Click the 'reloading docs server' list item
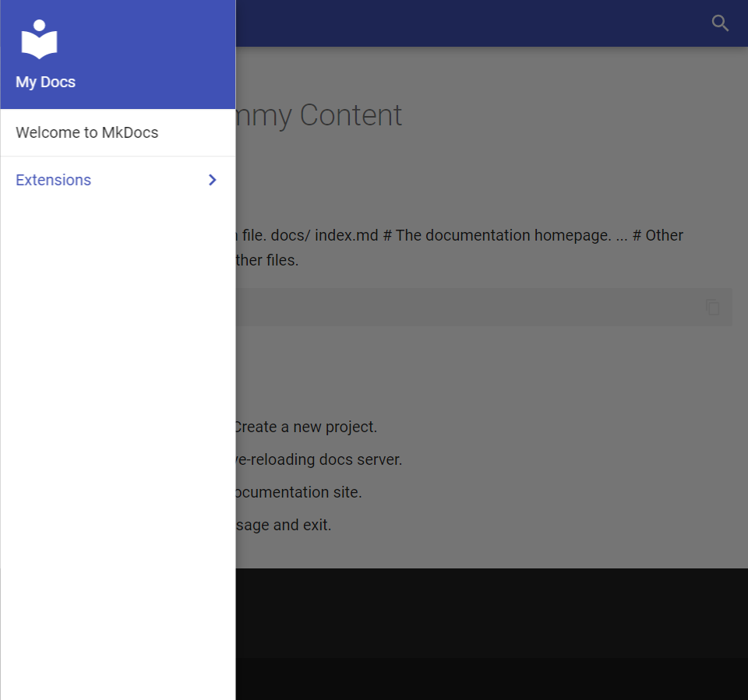Image resolution: width=748 pixels, height=700 pixels. (319, 459)
